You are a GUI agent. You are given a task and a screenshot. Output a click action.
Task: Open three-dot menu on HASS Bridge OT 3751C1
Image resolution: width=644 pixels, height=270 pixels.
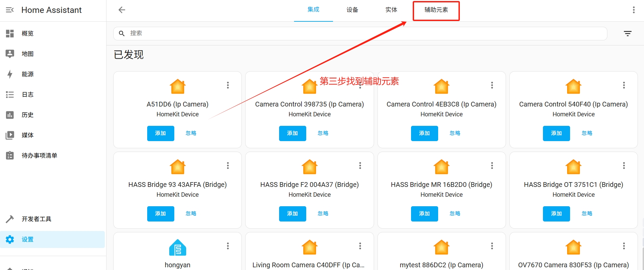[624, 166]
